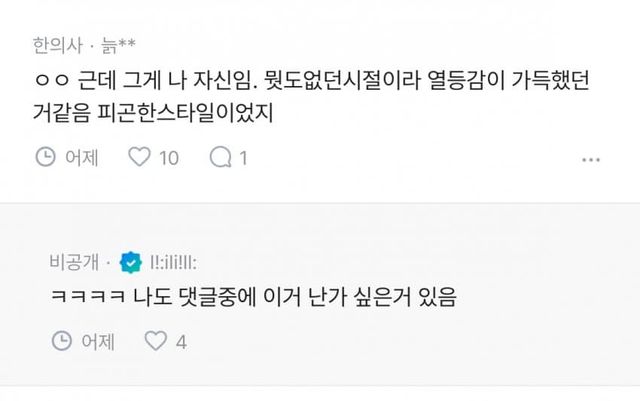Click the reply count 1
Image resolution: width=640 pixels, height=401 pixels.
(x=243, y=157)
